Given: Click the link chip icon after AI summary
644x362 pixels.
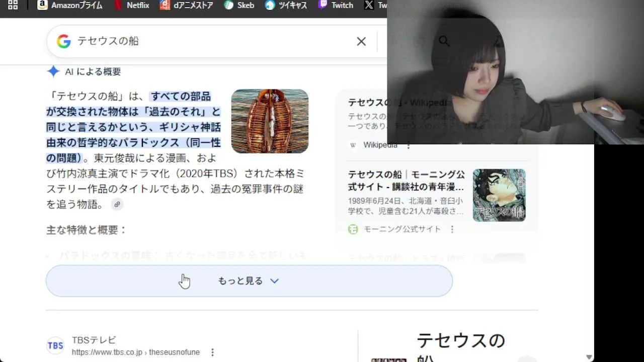Looking at the screenshot, I should (117, 204).
